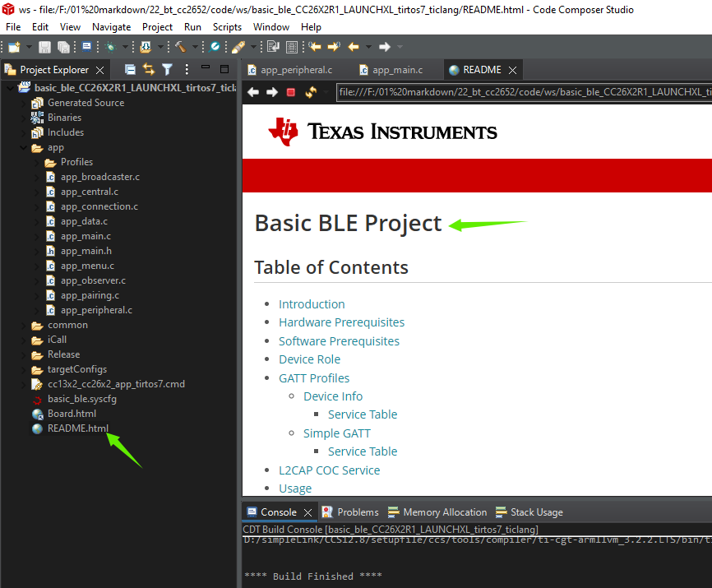The height and width of the screenshot is (588, 712).
Task: Click the Save All toolbar icon
Action: [63, 47]
